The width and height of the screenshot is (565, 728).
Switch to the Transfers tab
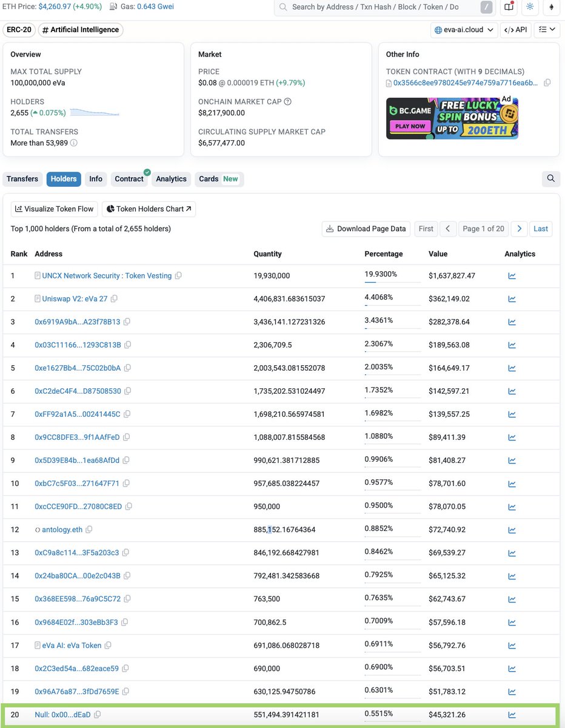pos(22,179)
